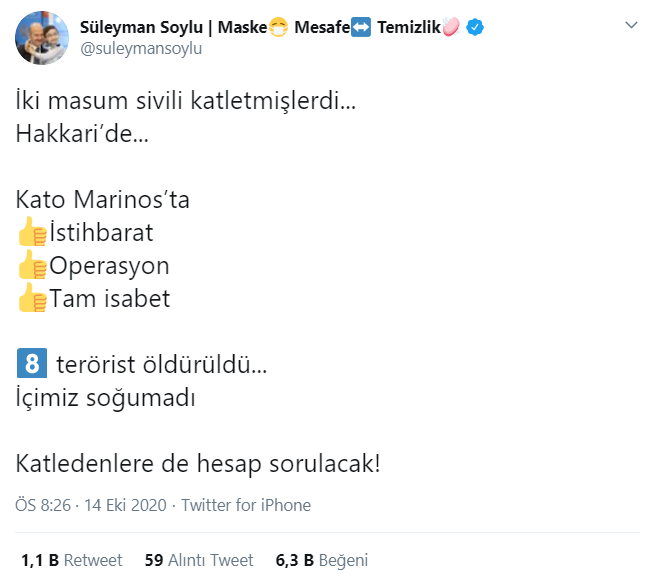This screenshot has height=584, width=651.
Task: Click the Twitter for iPhone source link
Action: (x=247, y=505)
